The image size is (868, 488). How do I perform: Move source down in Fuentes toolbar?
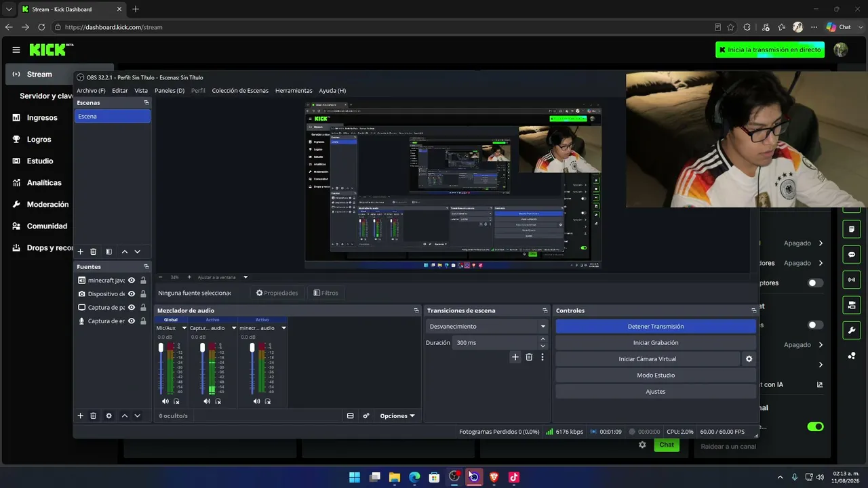point(137,415)
